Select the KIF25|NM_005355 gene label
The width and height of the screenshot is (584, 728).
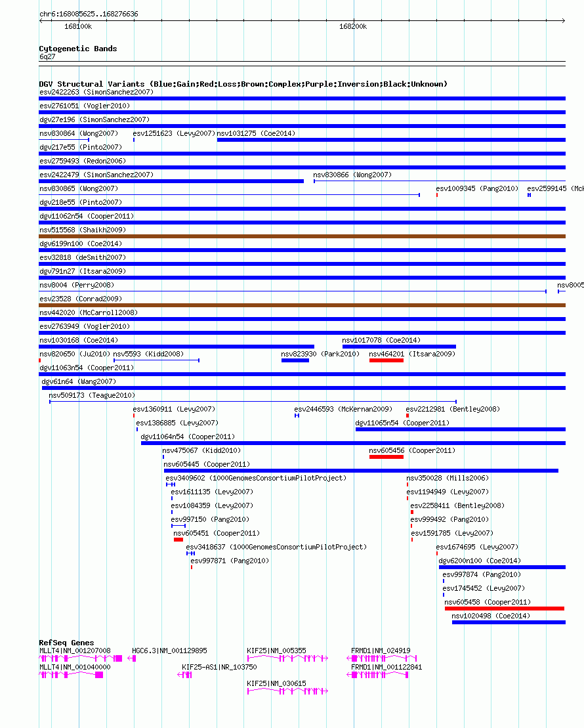pos(276,651)
